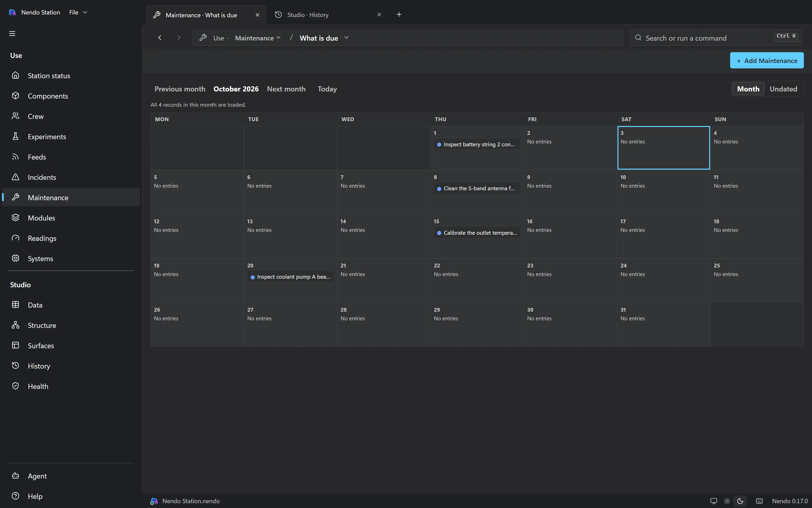Navigate back with the left arrow
Image resolution: width=812 pixels, height=508 pixels.
click(160, 38)
